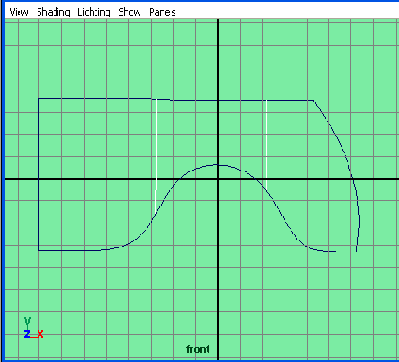Screen dimensions: 399x362
Task: Click the XYZ axis indicator icon
Action: 33,328
